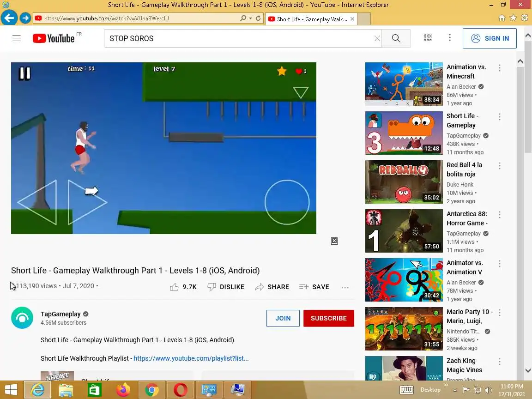Open Internet Explorer Home icon
Screen dimensions: 532x399
pos(502,18)
